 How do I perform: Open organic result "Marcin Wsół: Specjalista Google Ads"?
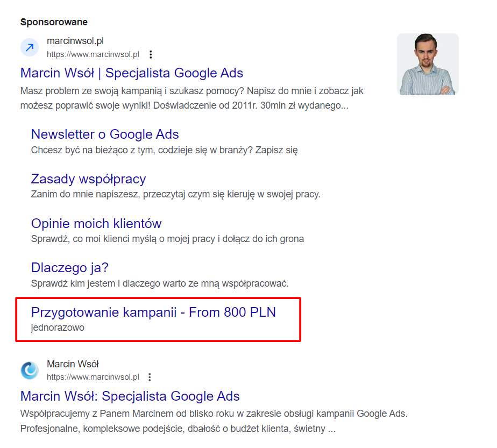pos(130,396)
